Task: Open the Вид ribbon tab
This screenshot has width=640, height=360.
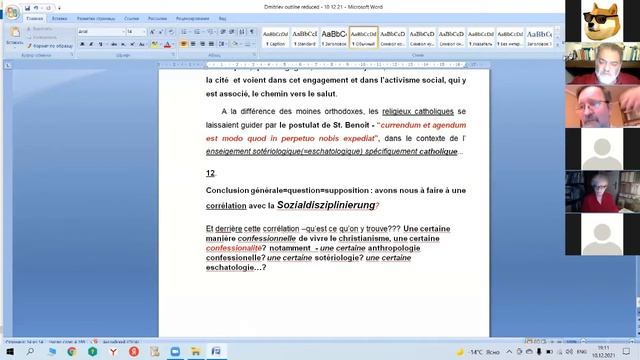Action: (x=222, y=18)
